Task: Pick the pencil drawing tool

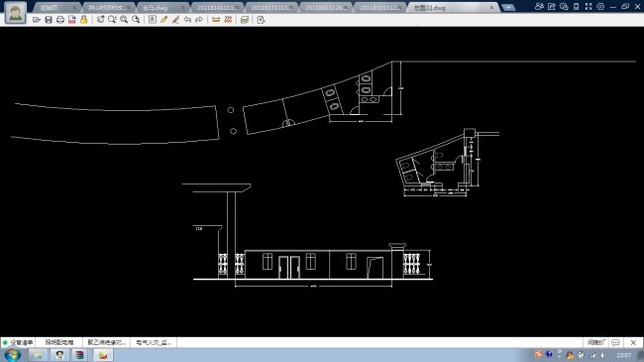Action: (163, 20)
